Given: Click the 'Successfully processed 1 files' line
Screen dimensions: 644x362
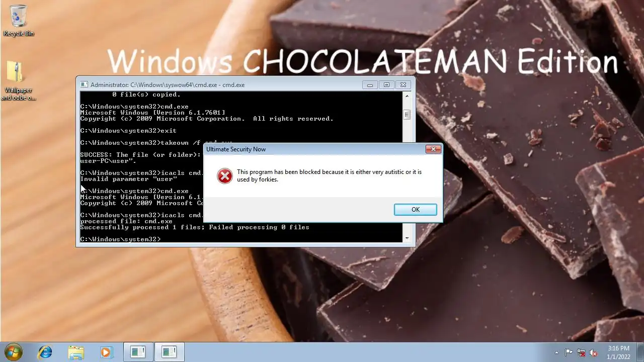Looking at the screenshot, I should (x=195, y=227).
